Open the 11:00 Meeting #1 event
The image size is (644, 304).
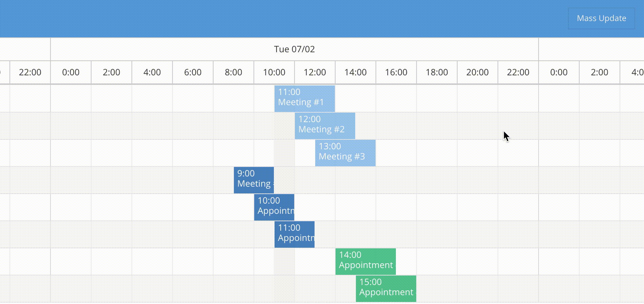tap(304, 98)
